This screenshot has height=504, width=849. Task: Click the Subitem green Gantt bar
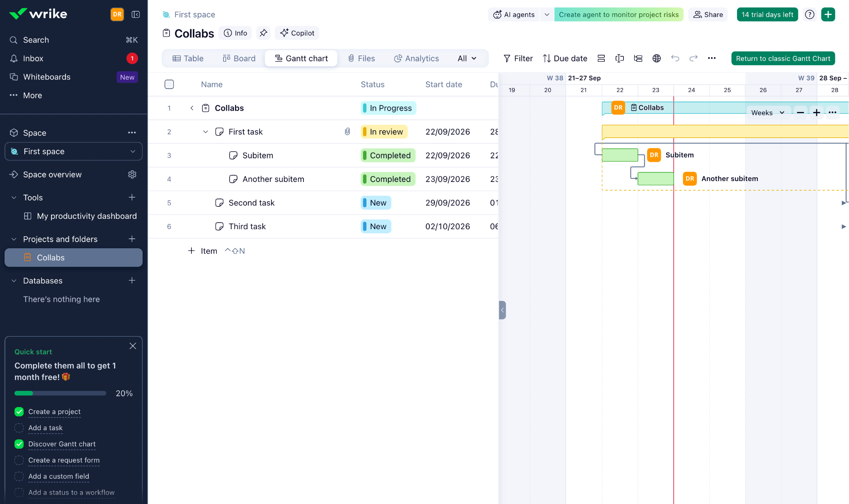click(x=620, y=155)
